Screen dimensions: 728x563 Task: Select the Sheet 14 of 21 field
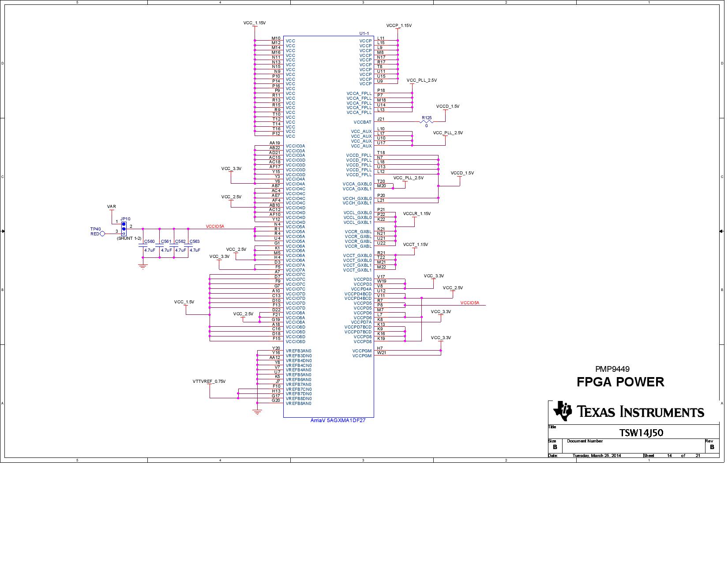(x=671, y=455)
